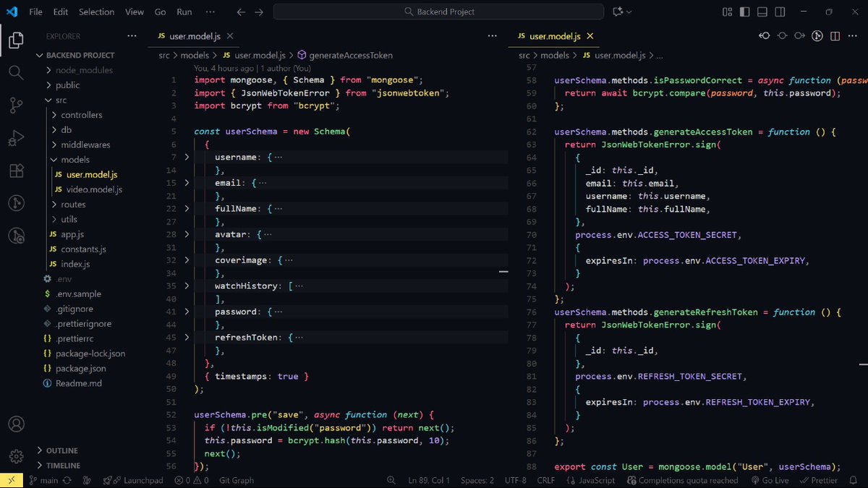Open the Extensions view
Viewport: 868px width, 488px height.
point(15,170)
